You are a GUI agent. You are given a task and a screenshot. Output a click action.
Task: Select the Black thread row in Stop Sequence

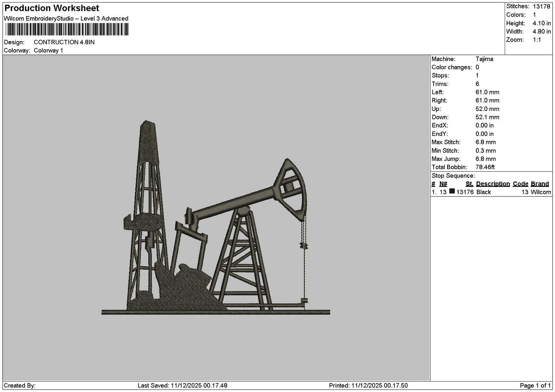coord(491,192)
